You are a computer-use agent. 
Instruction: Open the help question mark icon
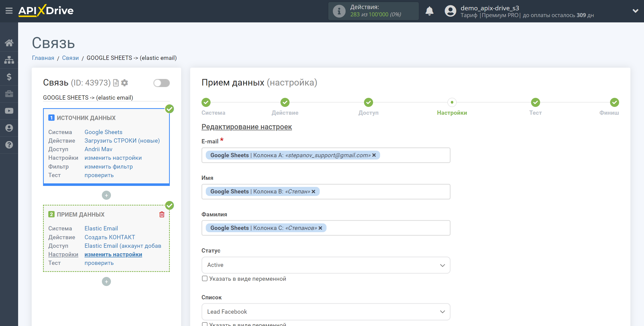9,145
